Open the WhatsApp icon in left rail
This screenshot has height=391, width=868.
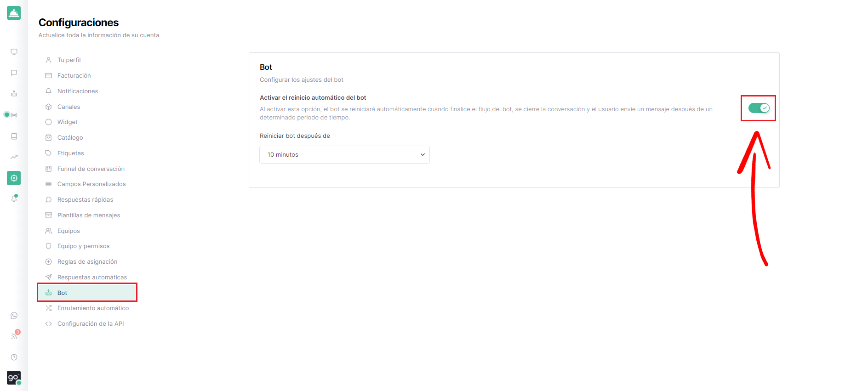(x=14, y=316)
